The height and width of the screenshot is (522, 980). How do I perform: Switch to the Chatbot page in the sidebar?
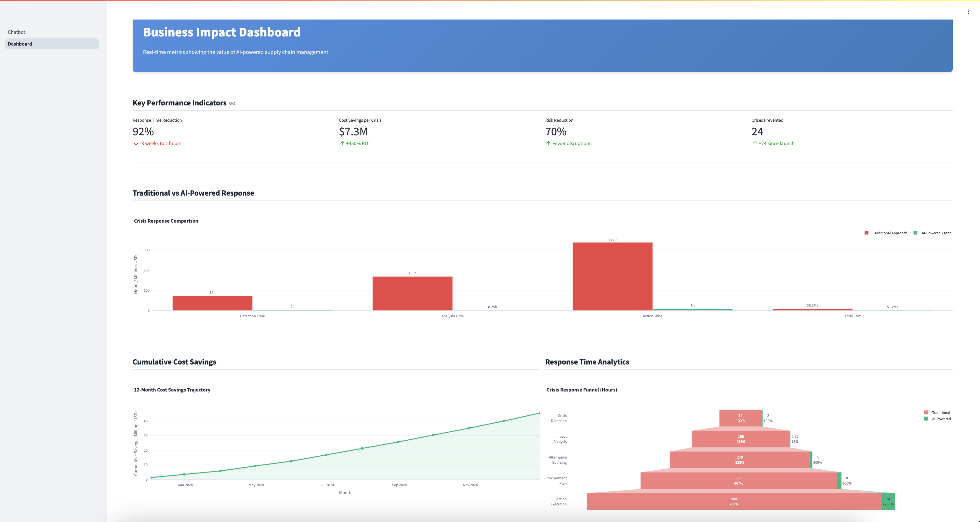(16, 32)
